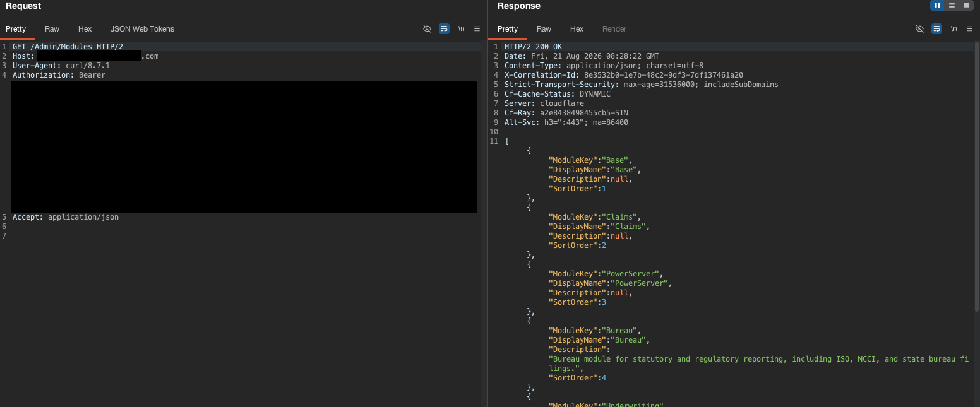Click the Alt-Svc header line
This screenshot has height=407, width=980.
[566, 122]
